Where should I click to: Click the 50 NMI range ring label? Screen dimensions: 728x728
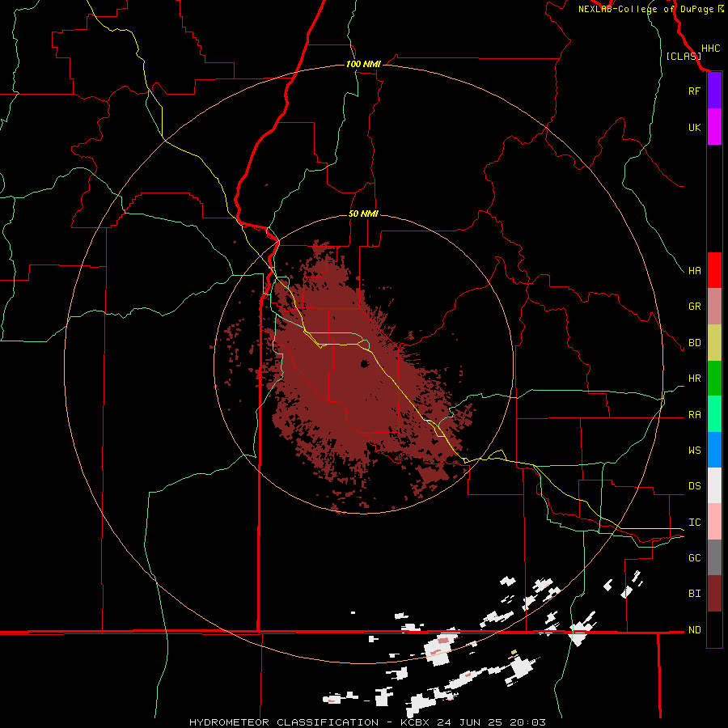[x=363, y=214]
